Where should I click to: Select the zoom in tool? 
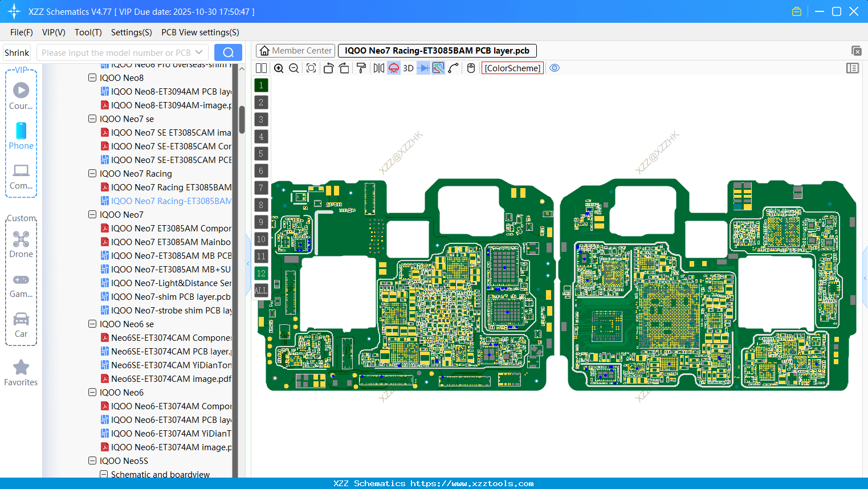point(279,68)
